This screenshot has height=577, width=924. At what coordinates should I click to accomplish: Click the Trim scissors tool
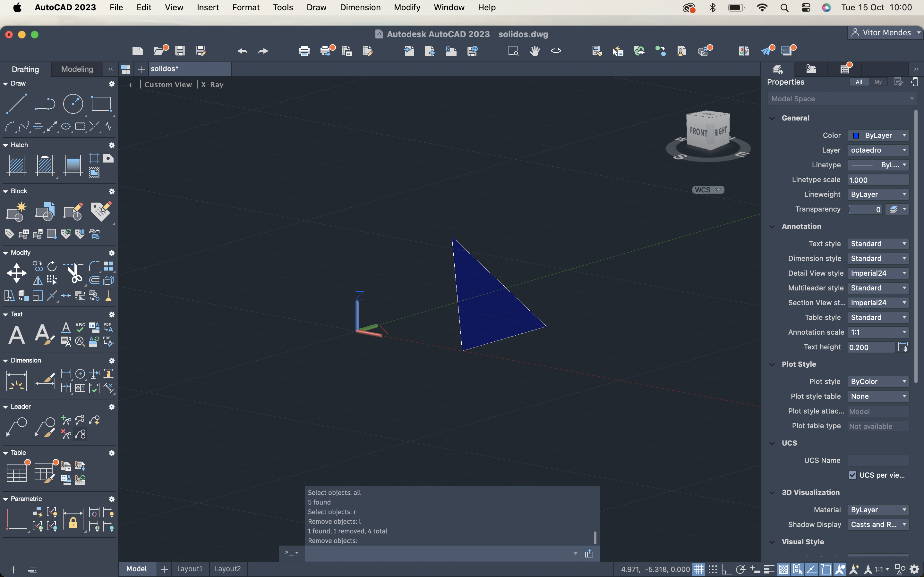click(74, 273)
